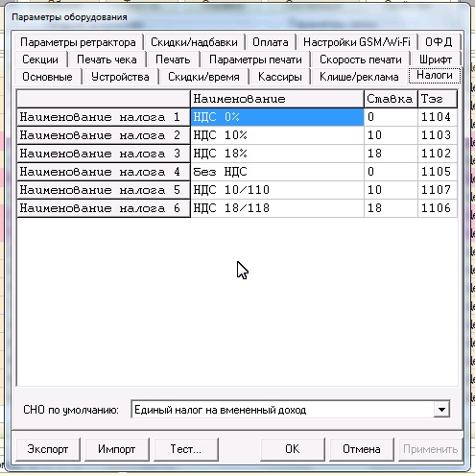Select the НДС 10/110 name cell

(277, 190)
